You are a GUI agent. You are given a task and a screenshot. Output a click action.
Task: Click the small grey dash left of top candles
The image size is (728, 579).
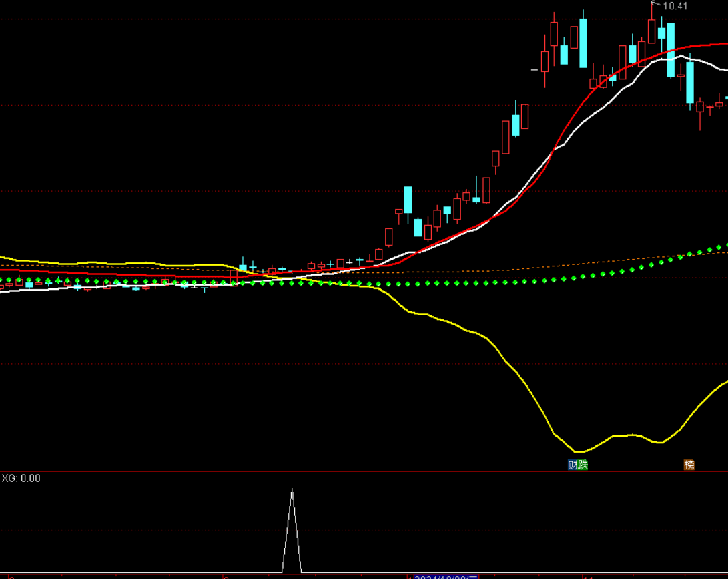point(534,69)
